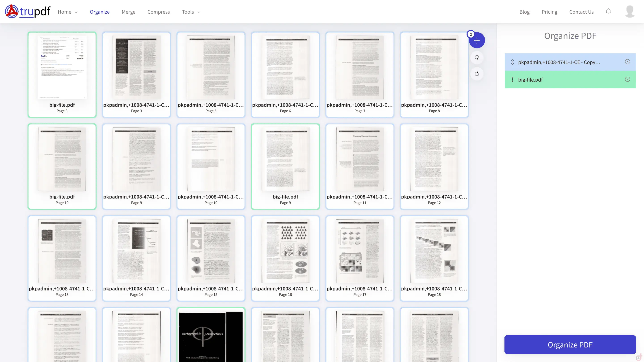Expand the Home dropdown menu

point(68,12)
